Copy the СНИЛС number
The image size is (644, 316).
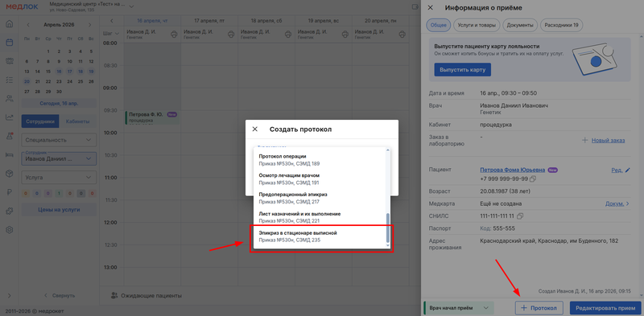pyautogui.click(x=520, y=215)
